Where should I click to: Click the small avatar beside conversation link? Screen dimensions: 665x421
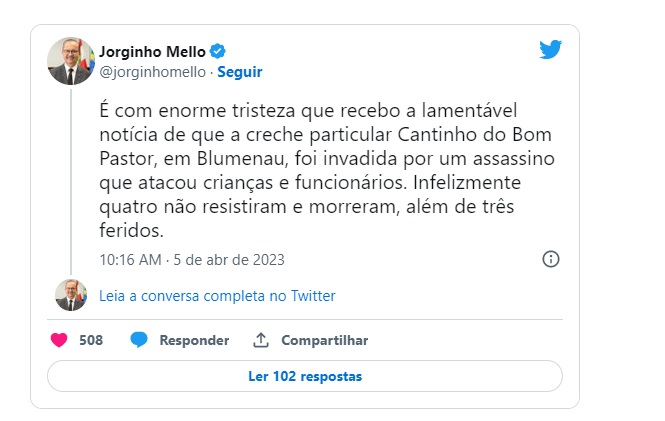pos(71,295)
